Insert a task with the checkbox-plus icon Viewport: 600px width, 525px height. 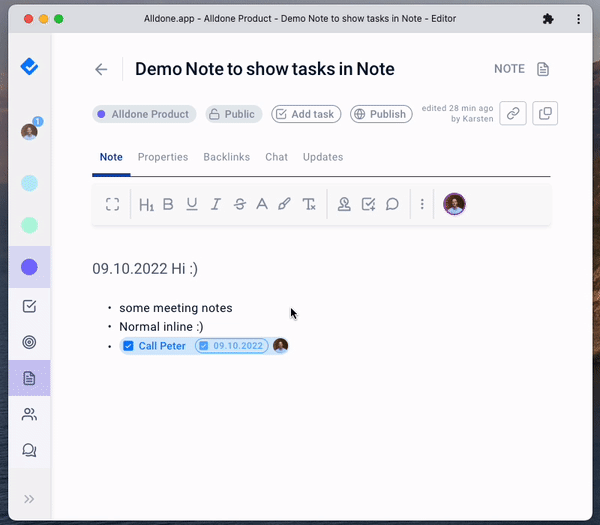coord(368,204)
